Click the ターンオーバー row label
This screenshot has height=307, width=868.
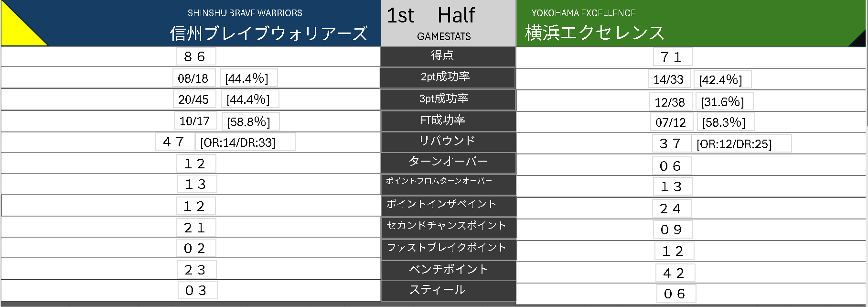pos(448,162)
